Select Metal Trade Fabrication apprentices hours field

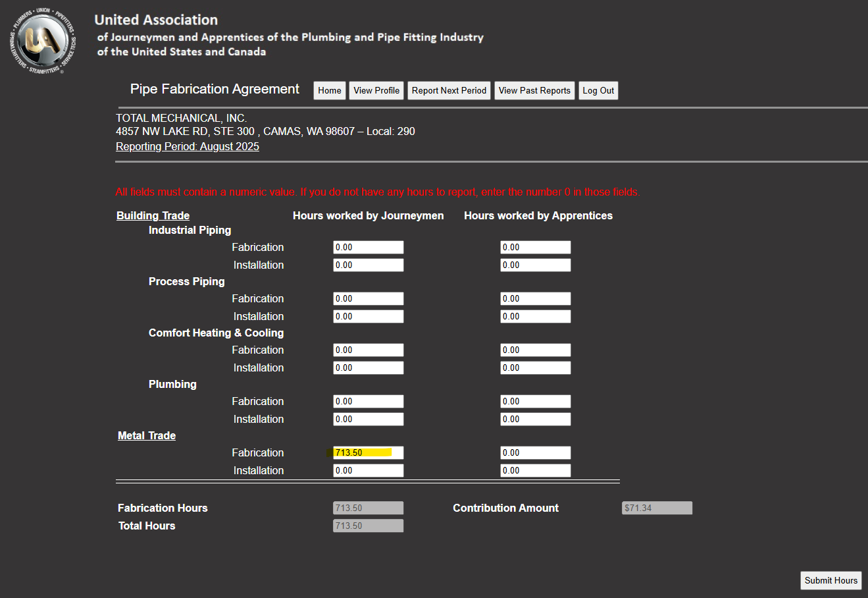[536, 453]
